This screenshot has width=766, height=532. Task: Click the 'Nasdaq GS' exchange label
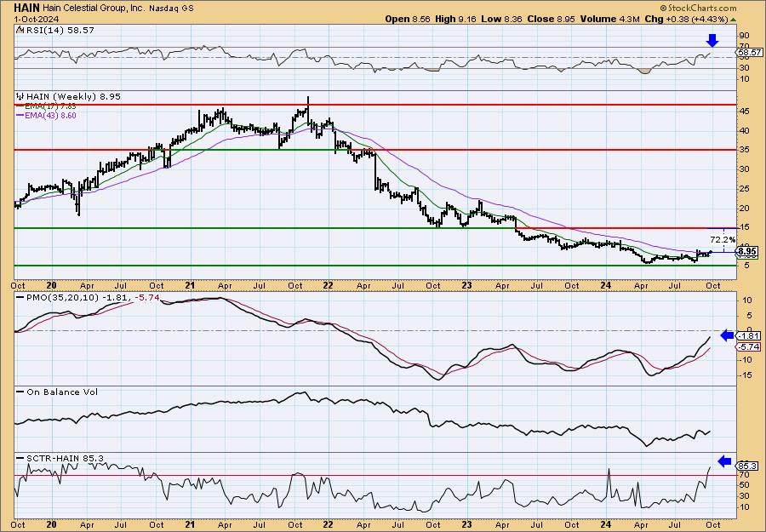click(x=172, y=9)
